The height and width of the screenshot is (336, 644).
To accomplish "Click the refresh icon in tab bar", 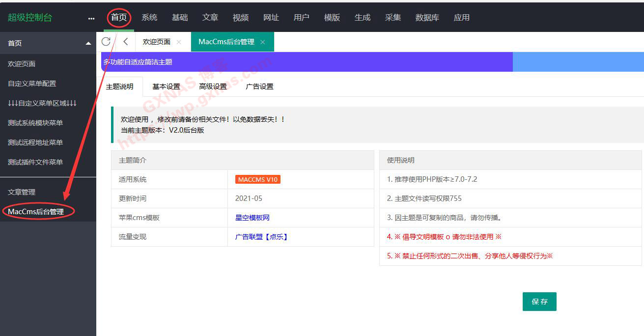I will click(106, 42).
